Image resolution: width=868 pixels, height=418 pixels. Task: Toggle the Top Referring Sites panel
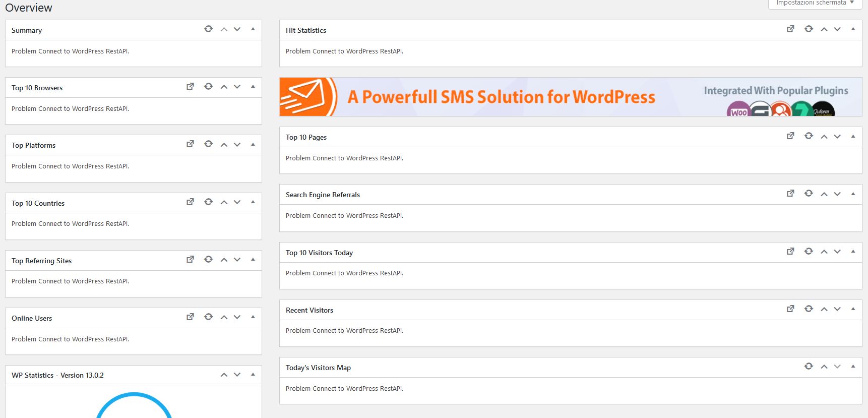[253, 260]
